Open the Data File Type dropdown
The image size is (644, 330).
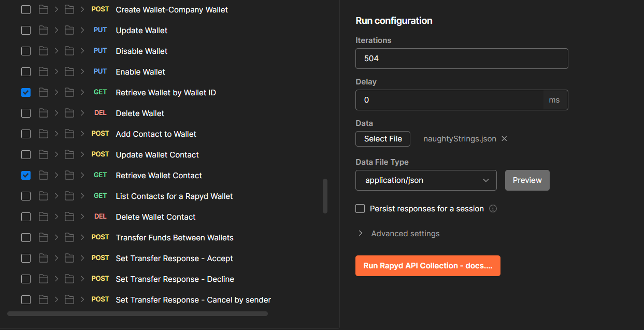tap(426, 180)
